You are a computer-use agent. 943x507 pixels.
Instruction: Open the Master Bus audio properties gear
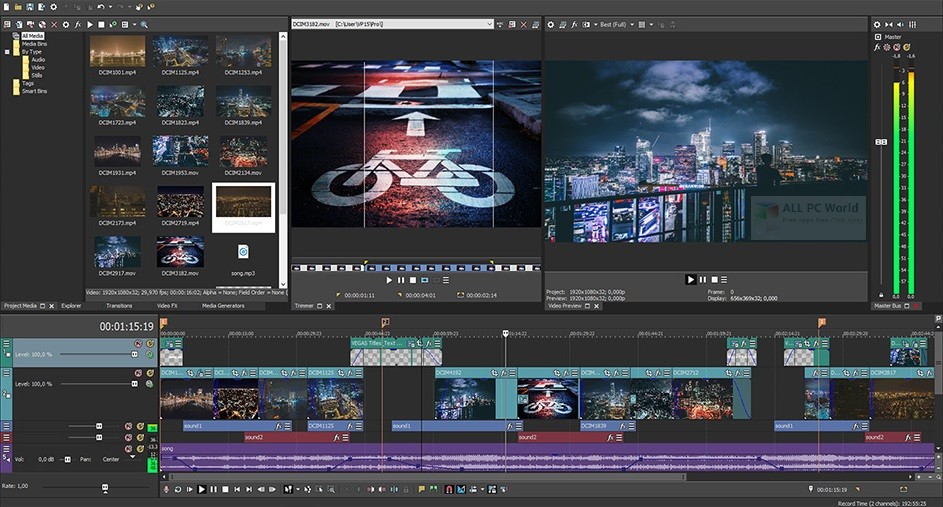pos(877,24)
